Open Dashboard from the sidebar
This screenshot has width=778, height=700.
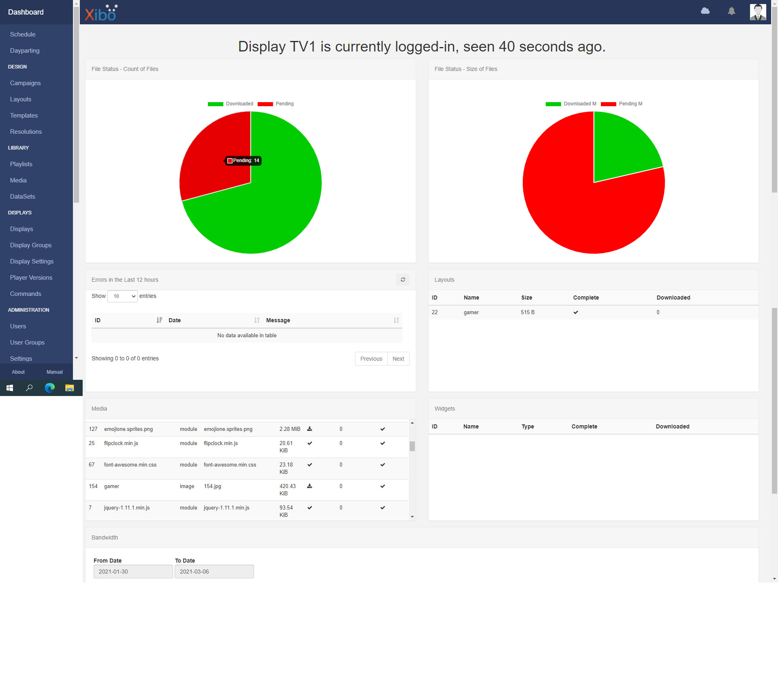tap(26, 12)
